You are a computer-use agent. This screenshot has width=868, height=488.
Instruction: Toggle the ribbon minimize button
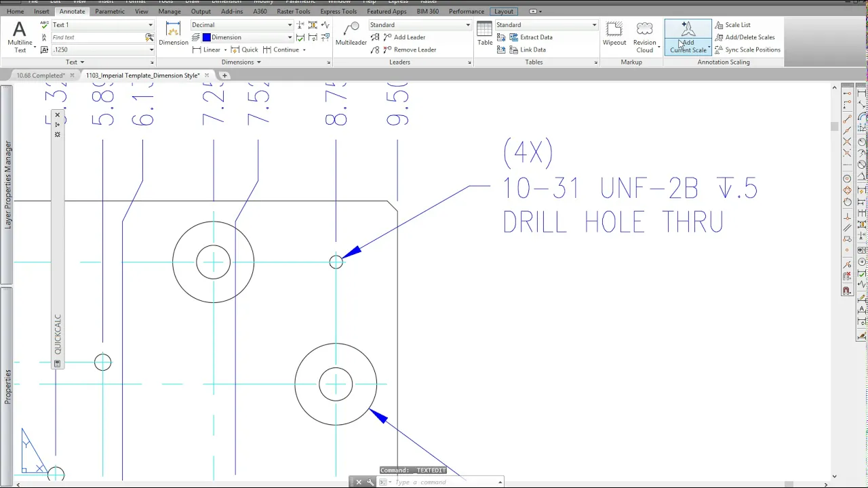pos(533,12)
